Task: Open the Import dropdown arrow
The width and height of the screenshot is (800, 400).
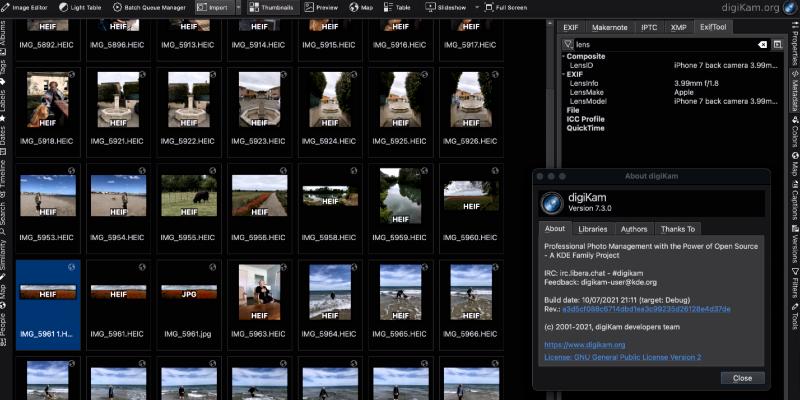Action: click(x=237, y=7)
